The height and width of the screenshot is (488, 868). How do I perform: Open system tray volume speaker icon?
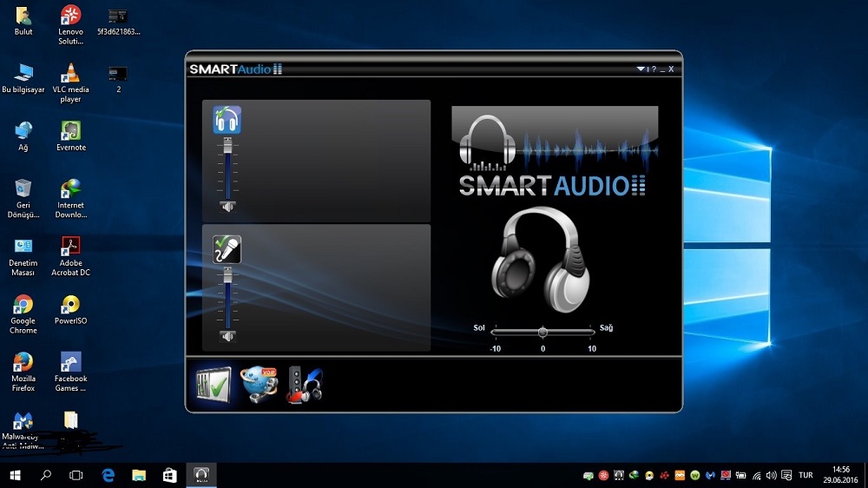coord(771,475)
